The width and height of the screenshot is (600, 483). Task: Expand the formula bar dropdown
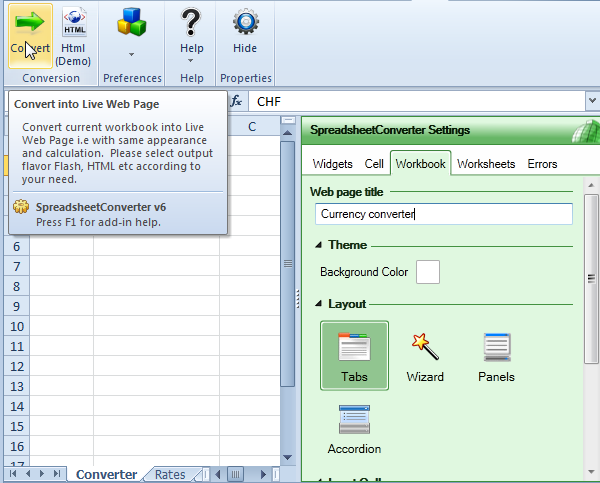pos(592,101)
